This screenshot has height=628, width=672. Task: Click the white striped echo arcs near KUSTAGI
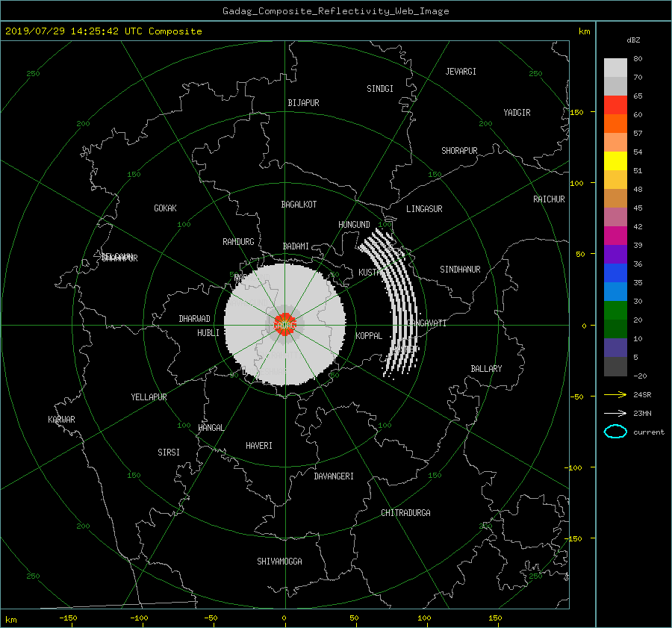(391, 302)
